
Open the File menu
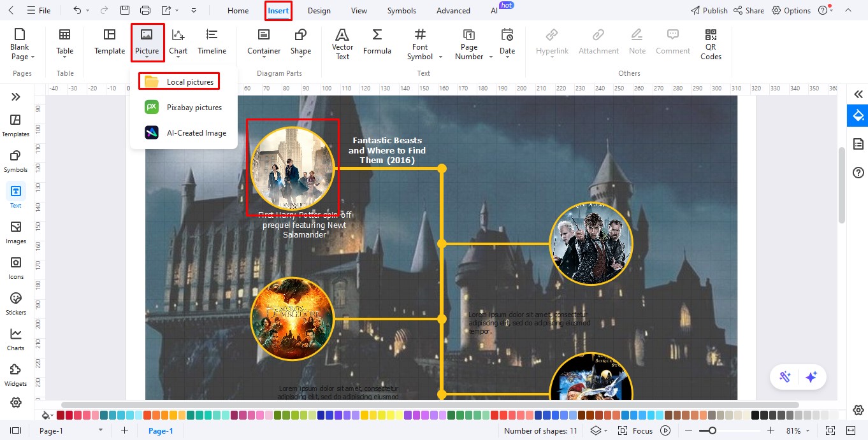(x=38, y=11)
